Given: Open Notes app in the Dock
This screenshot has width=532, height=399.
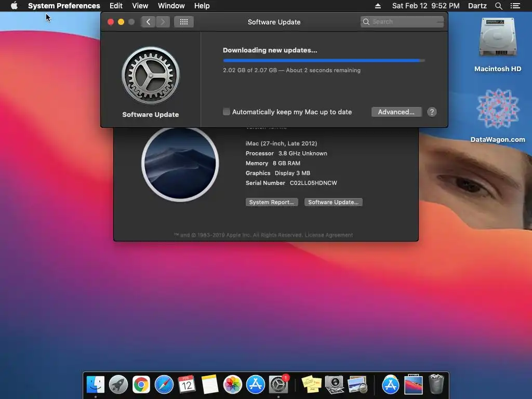Looking at the screenshot, I should 210,384.
